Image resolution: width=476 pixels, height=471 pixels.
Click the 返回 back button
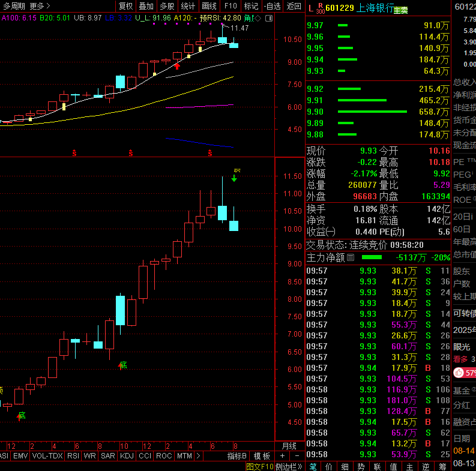pyautogui.click(x=294, y=6)
